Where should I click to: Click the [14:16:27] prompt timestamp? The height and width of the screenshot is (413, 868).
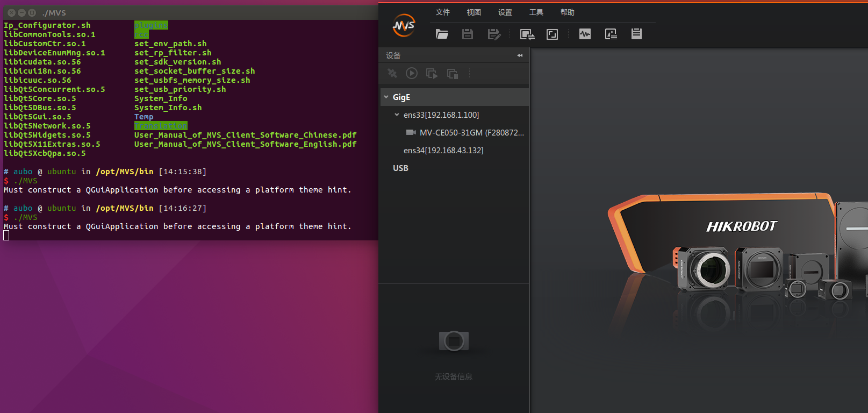(183, 208)
